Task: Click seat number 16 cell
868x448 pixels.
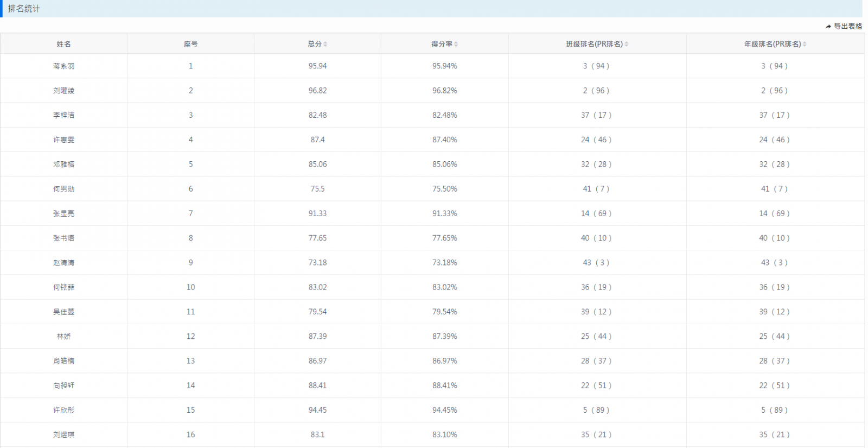Action: pyautogui.click(x=190, y=435)
